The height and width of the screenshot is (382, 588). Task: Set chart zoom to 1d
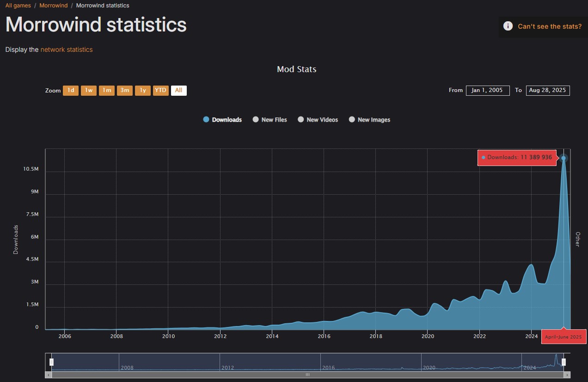click(71, 91)
